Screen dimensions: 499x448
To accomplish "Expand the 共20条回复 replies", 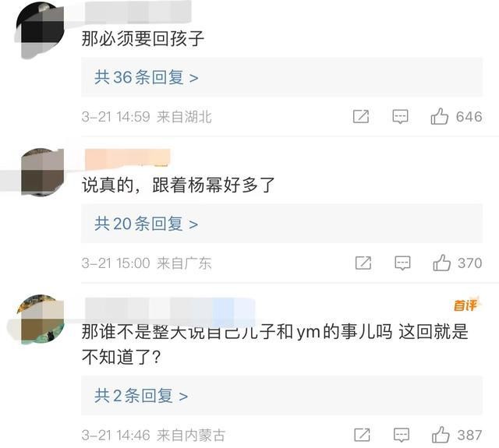I will point(147,224).
